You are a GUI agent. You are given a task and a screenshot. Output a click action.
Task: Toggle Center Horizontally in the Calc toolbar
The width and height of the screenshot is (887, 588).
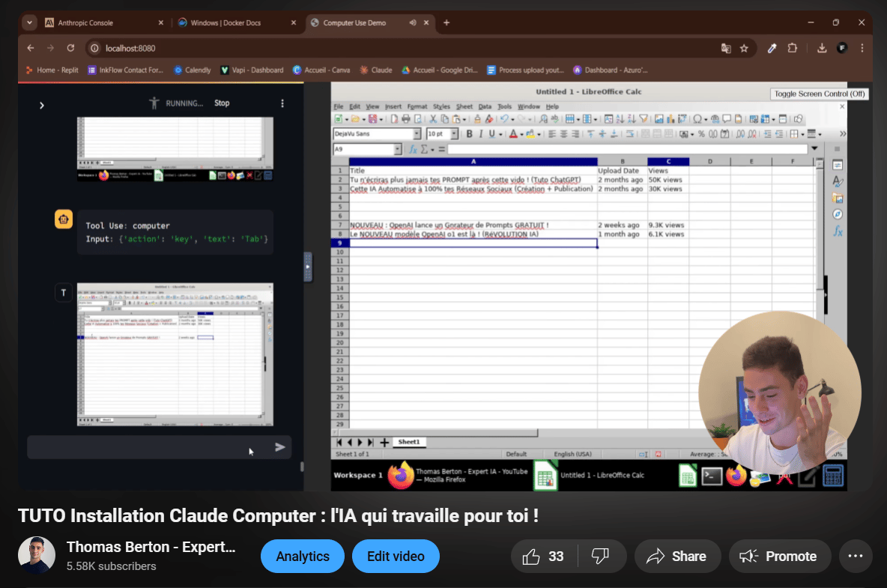pyautogui.click(x=564, y=134)
